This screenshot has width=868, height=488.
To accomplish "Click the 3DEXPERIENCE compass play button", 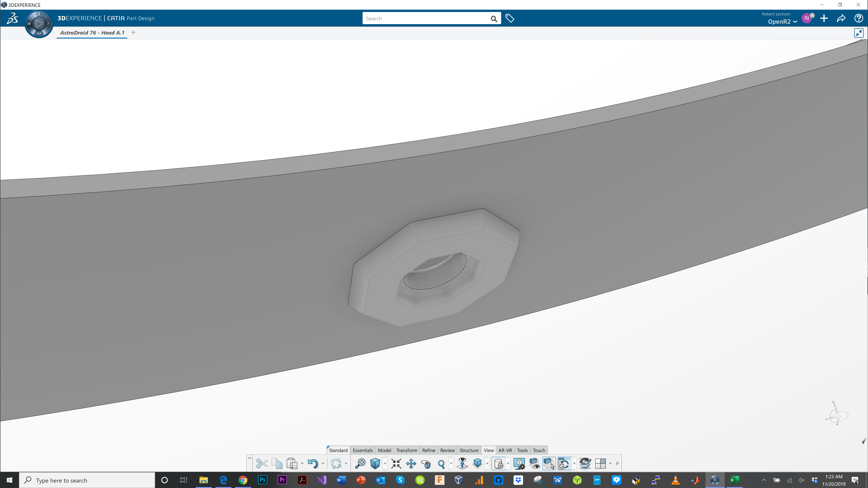I will click(x=39, y=23).
